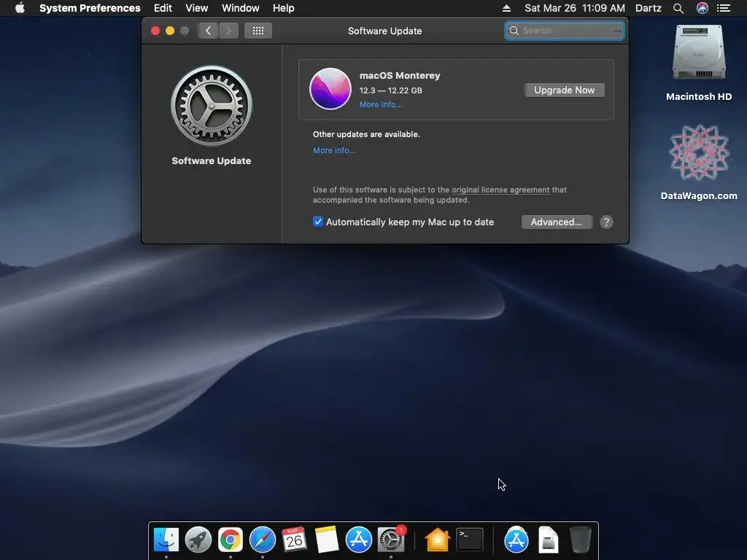Open the original license agreement link
Screen dimensions: 747x560
coord(500,190)
